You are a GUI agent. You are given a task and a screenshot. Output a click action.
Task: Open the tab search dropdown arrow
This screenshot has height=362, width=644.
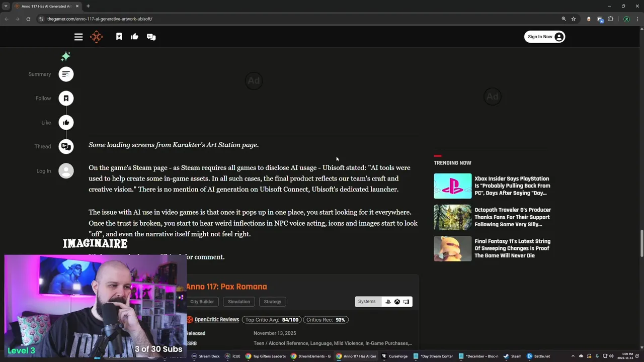pos(6,6)
